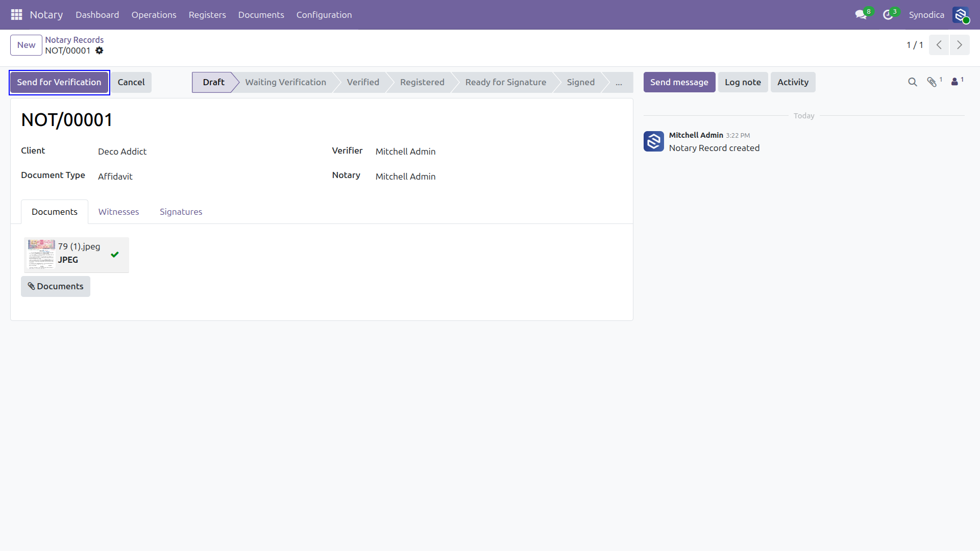The width and height of the screenshot is (980, 551).
Task: Click the 1 / 1 pager counter
Action: pyautogui.click(x=915, y=45)
